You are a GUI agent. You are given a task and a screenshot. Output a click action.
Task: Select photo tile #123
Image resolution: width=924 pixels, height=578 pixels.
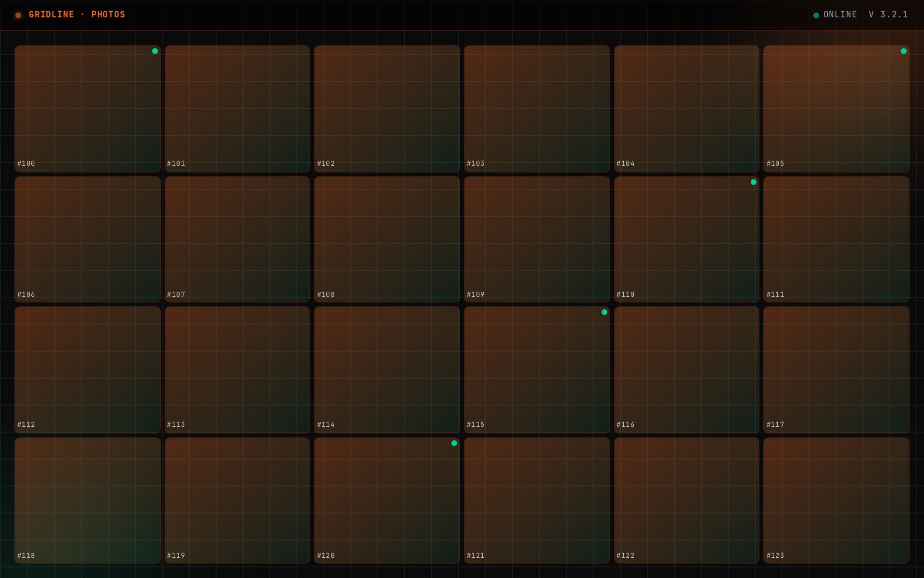coord(836,500)
